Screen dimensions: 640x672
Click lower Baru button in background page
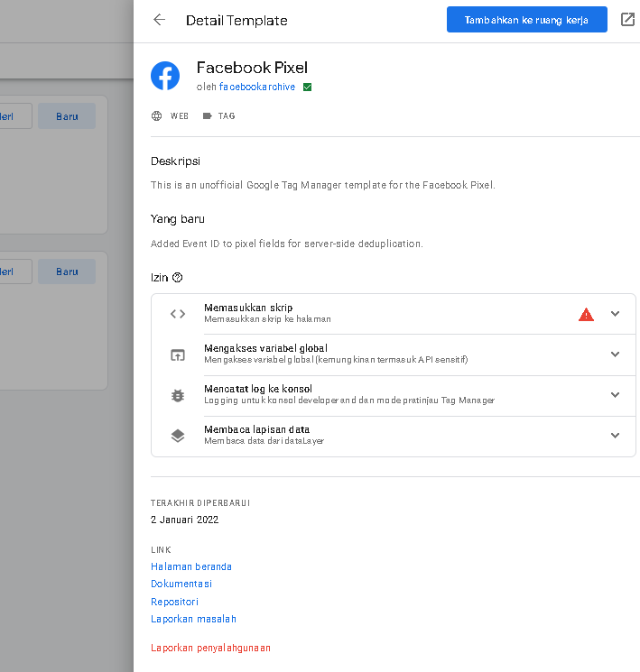[x=67, y=272]
